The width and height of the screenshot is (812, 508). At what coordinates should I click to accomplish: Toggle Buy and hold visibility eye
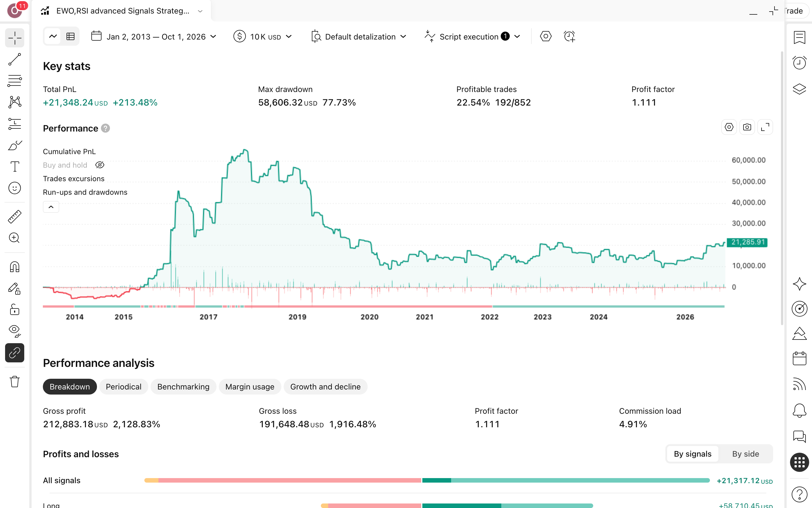100,165
